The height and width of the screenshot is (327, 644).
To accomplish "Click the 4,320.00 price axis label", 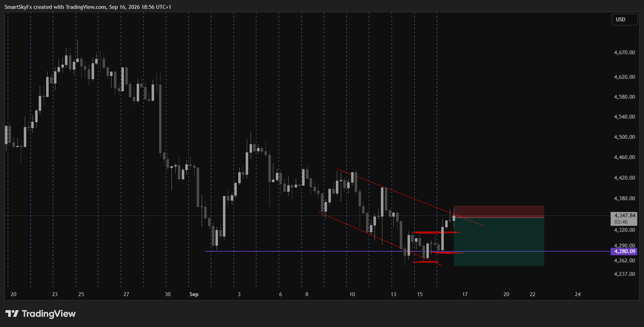I will pyautogui.click(x=624, y=230).
